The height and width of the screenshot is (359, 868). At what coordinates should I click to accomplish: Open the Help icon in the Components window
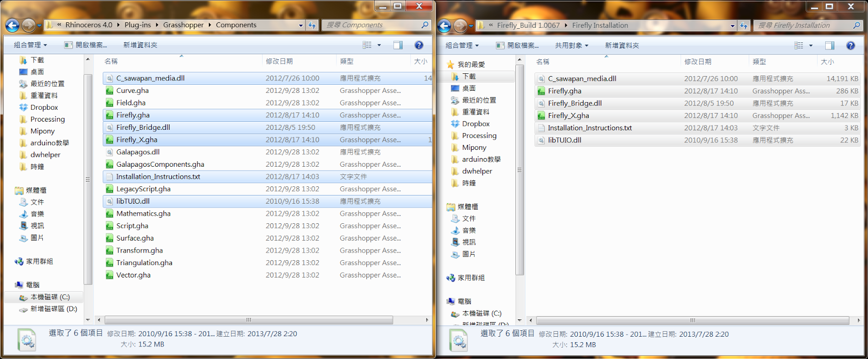[419, 45]
